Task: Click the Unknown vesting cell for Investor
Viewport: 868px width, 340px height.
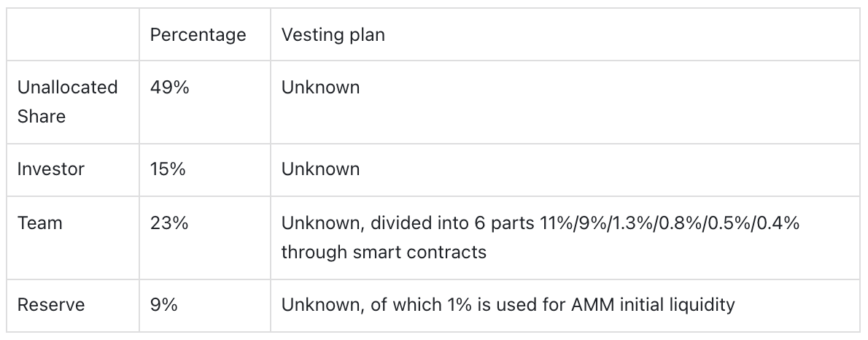Action: (320, 169)
